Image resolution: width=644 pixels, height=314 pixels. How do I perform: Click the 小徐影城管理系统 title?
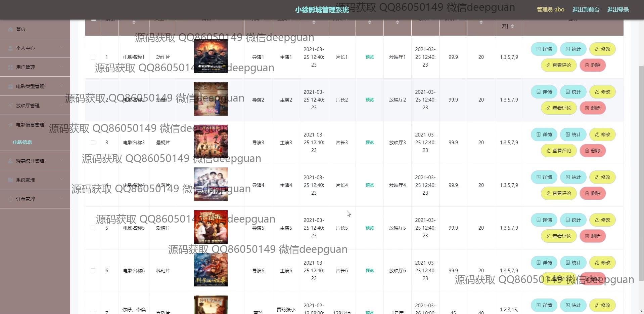(x=322, y=10)
